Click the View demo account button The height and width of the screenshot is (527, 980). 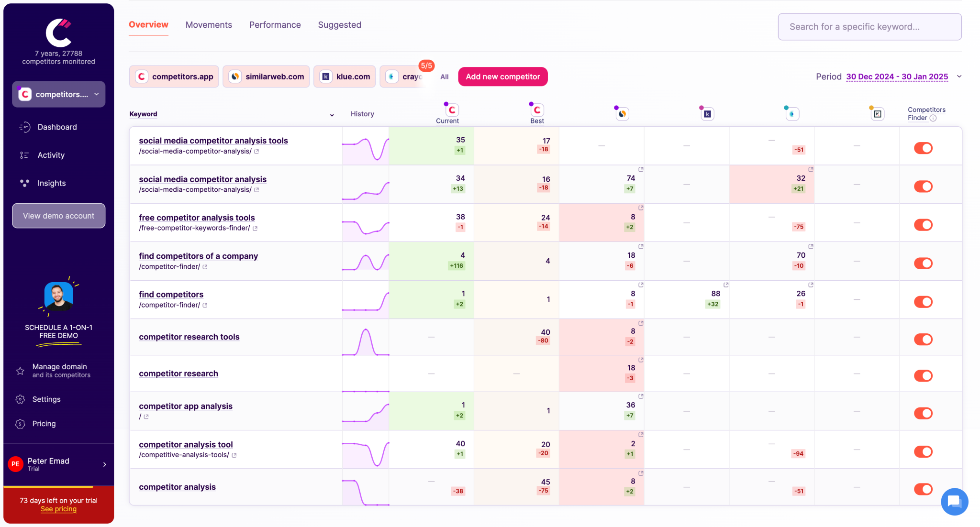pyautogui.click(x=58, y=216)
